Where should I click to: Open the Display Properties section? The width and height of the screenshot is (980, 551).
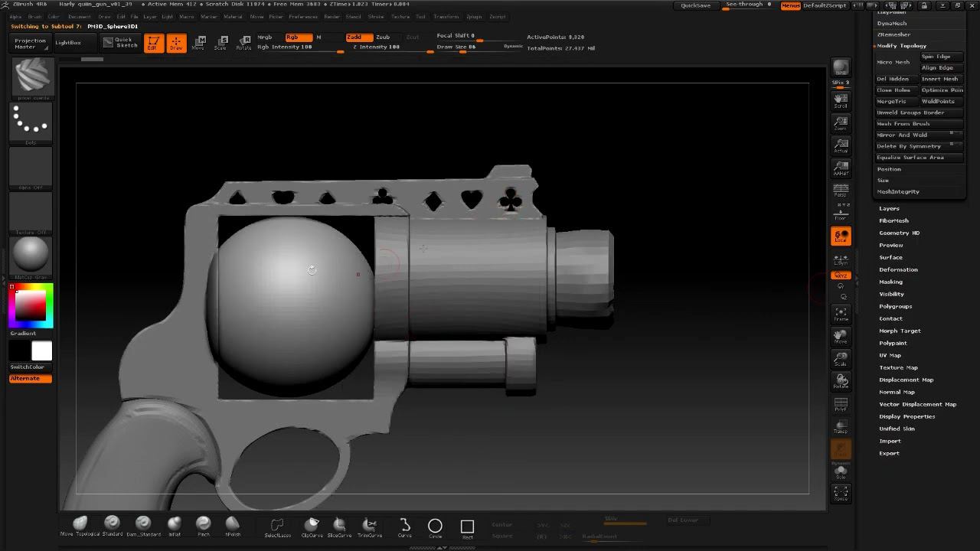[x=906, y=416]
